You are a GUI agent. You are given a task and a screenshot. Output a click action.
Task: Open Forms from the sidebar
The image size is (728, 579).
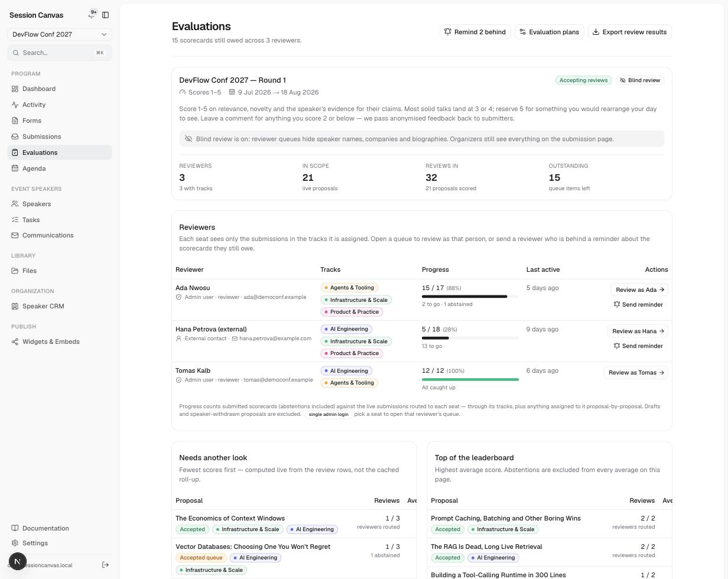[60, 121]
